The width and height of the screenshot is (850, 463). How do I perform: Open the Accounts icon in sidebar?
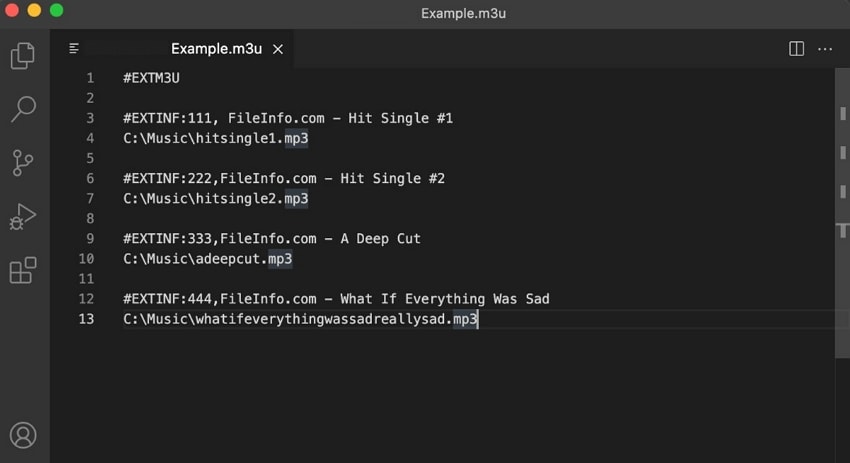(x=22, y=435)
